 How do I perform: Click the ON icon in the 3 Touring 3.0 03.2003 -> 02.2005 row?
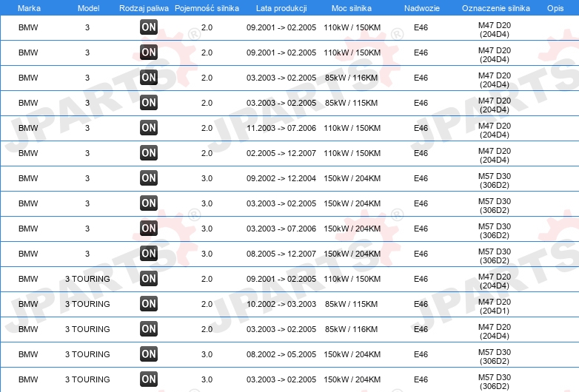coord(149,379)
